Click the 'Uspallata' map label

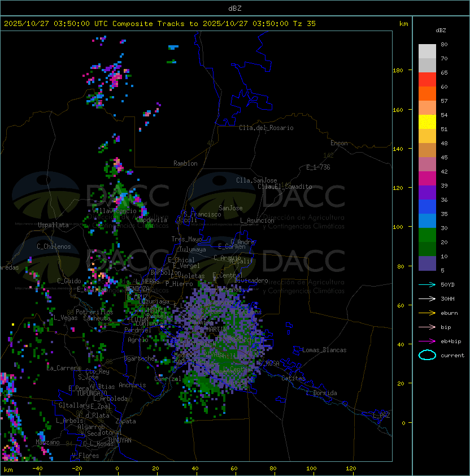[53, 225]
